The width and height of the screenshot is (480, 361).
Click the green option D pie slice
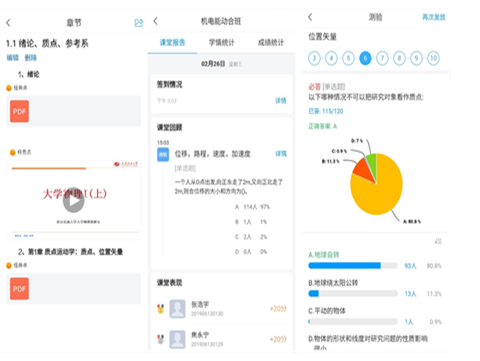coord(372,163)
